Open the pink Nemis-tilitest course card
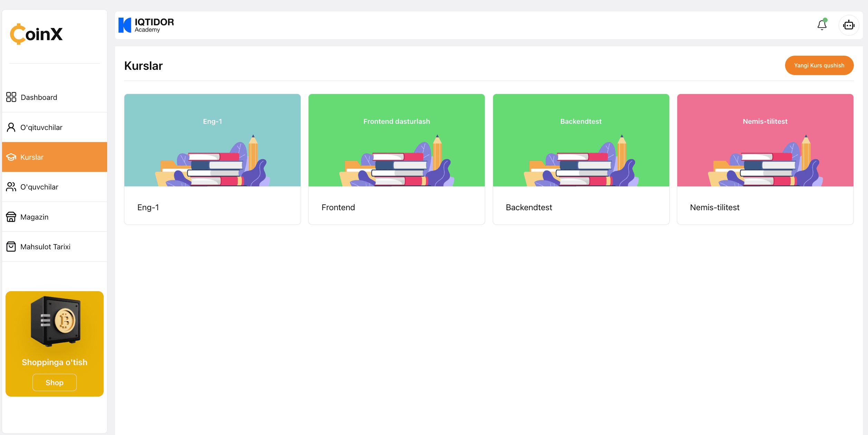Viewport: 868px width, 435px height. coord(765,159)
